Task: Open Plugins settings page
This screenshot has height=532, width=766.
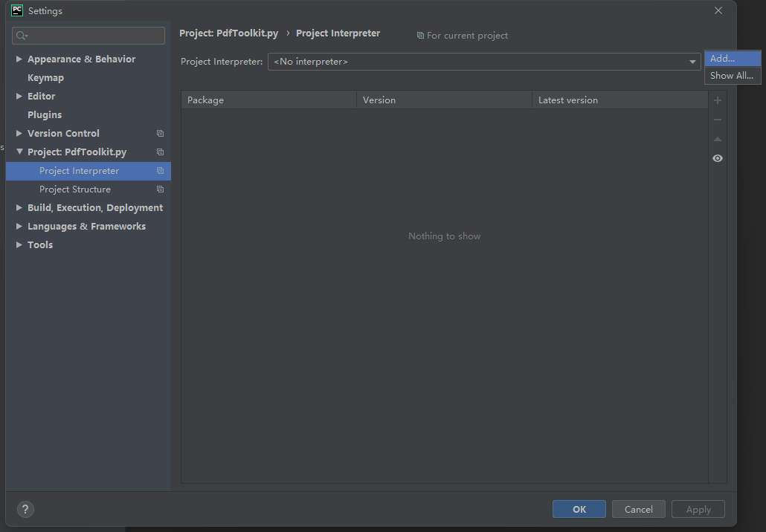Action: (45, 115)
